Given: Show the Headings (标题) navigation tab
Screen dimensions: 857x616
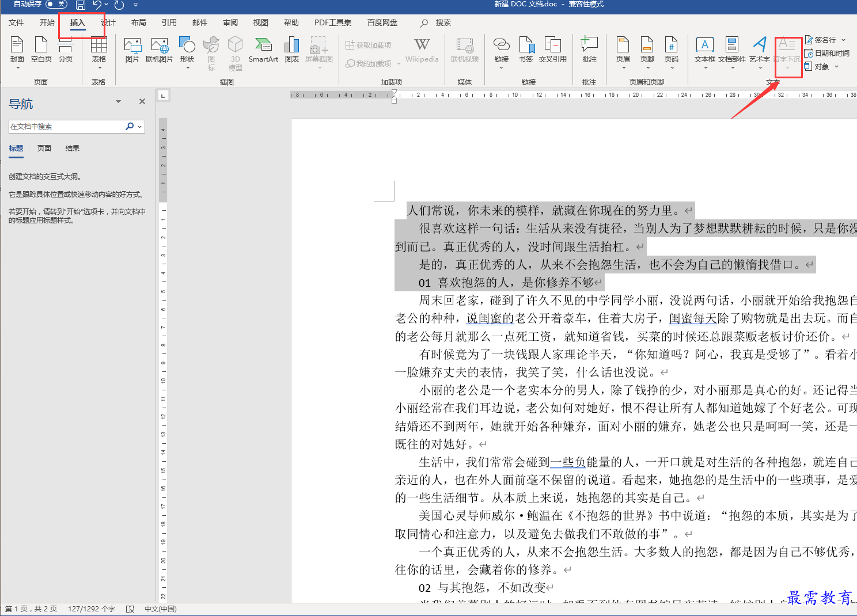Looking at the screenshot, I should (16, 149).
